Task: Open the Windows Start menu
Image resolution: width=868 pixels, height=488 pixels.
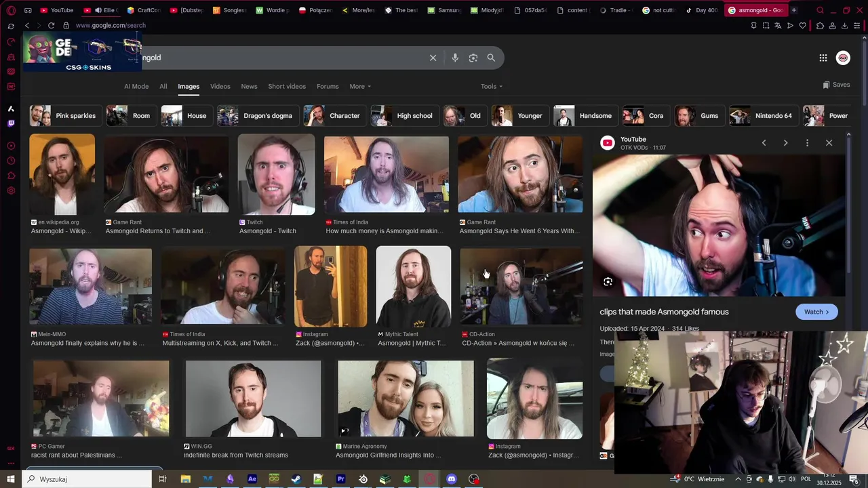Action: [x=11, y=479]
